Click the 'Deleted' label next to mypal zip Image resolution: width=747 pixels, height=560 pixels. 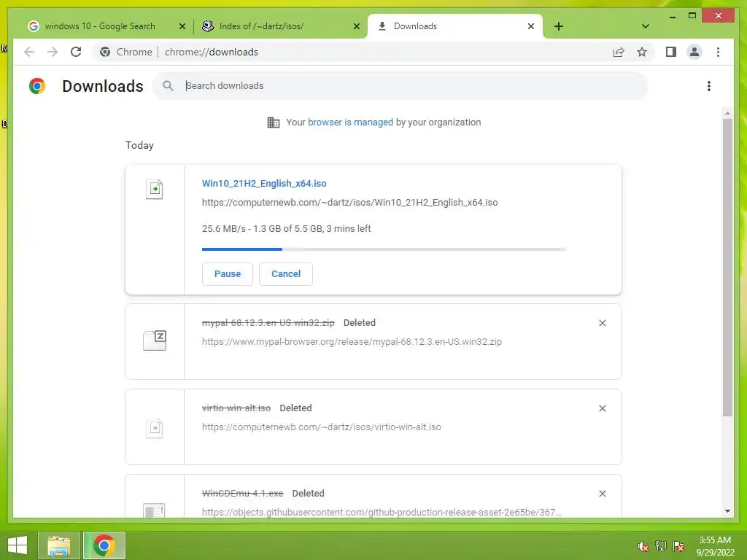point(359,323)
